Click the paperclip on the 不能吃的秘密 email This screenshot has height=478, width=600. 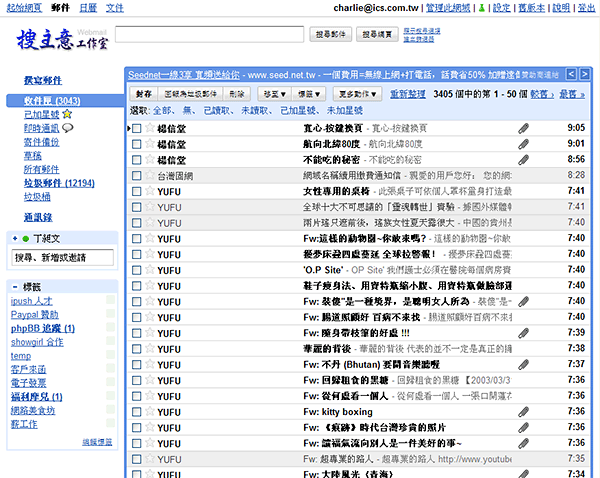coord(523,160)
